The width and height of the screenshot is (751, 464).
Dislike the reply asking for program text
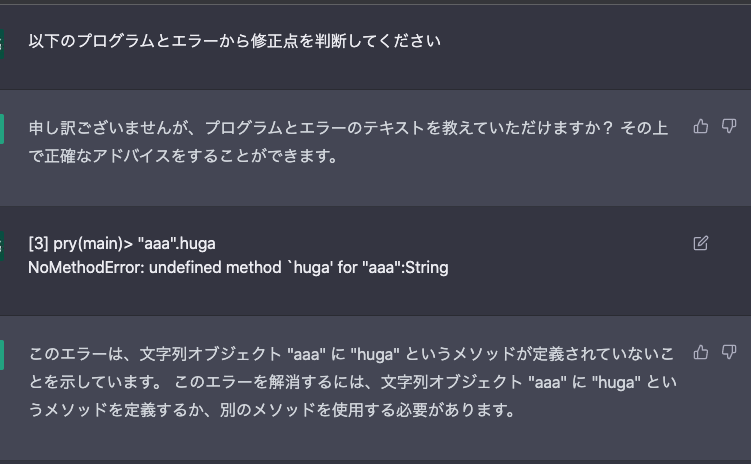pos(728,126)
